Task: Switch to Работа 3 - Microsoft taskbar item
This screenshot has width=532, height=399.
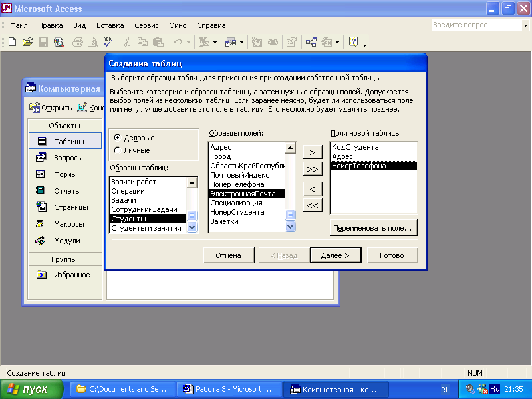Action: (229, 389)
